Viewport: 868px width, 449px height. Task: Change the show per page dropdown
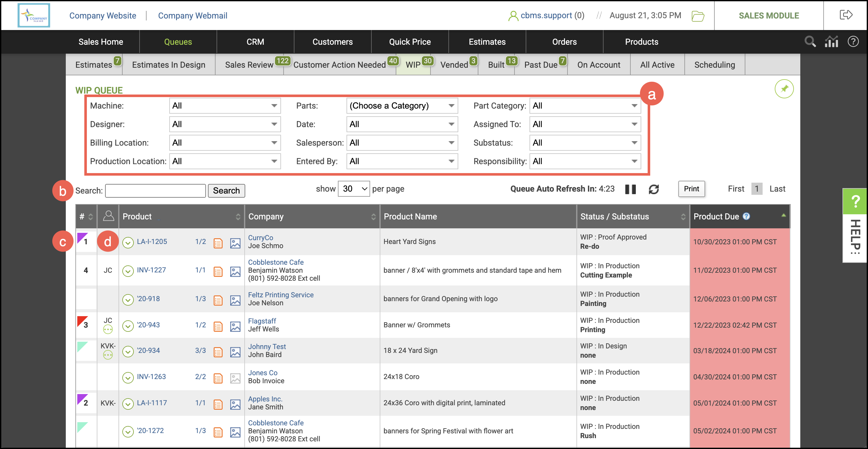pyautogui.click(x=354, y=189)
